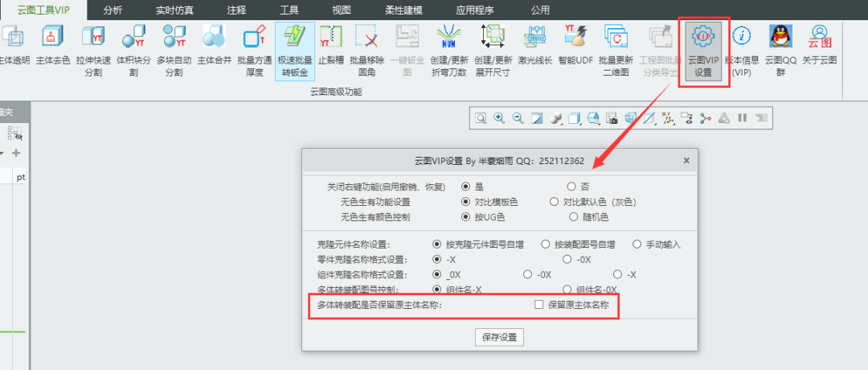
Task: Click the 保存设置 button
Action: point(499,337)
